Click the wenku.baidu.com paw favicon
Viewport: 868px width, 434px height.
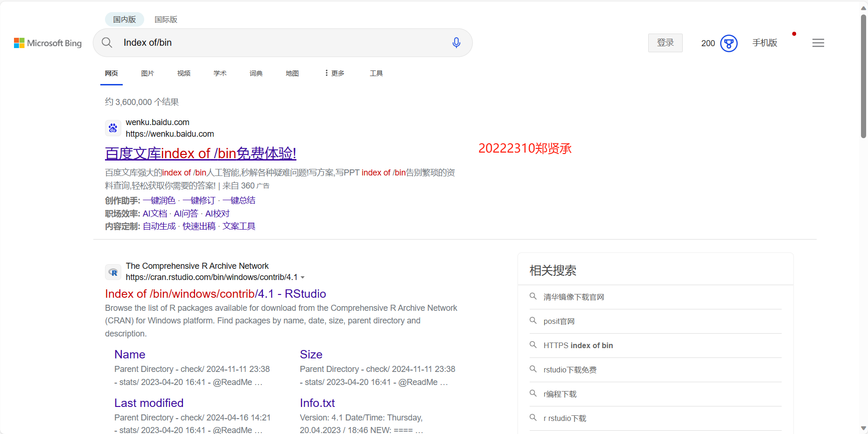(x=113, y=128)
